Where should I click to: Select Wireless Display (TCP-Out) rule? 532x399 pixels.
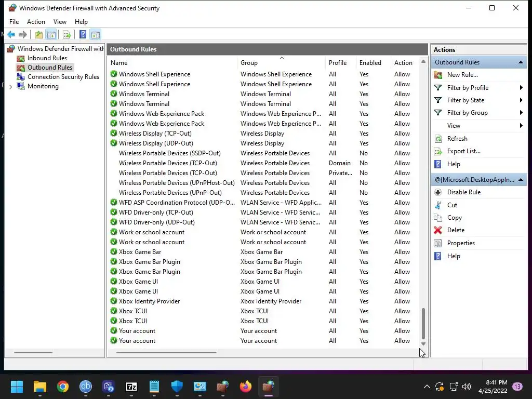155,134
